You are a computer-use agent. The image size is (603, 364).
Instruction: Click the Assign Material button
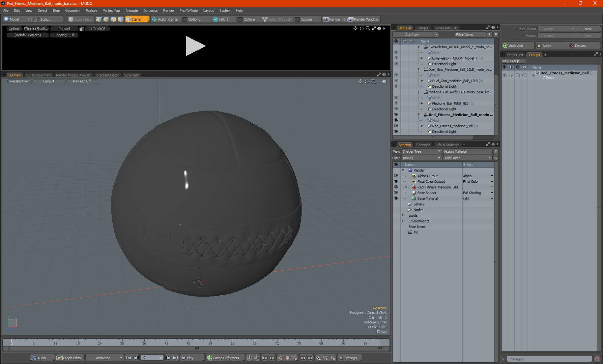tap(467, 151)
